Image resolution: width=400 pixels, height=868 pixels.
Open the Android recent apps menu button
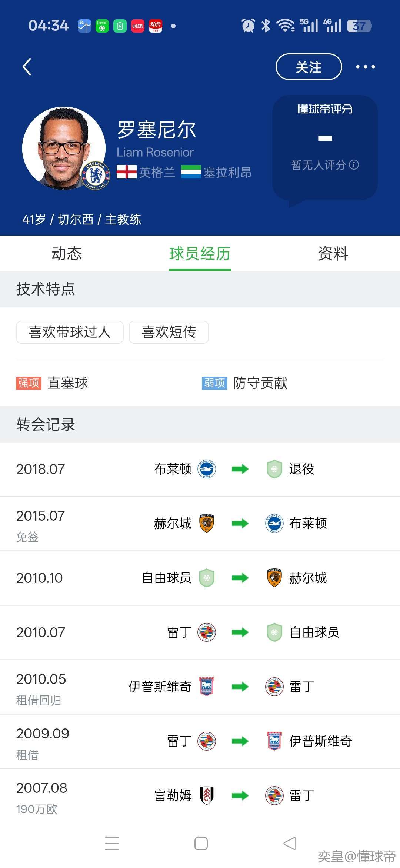tap(112, 844)
